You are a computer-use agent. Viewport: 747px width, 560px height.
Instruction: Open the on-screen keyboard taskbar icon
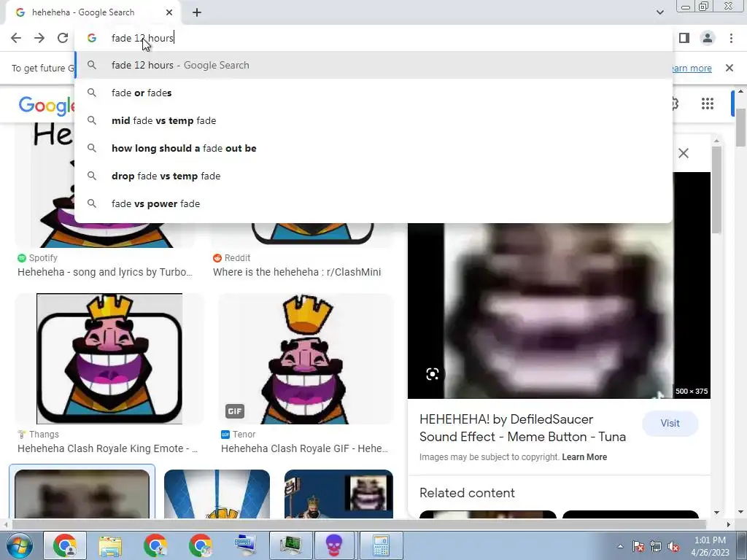(245, 545)
